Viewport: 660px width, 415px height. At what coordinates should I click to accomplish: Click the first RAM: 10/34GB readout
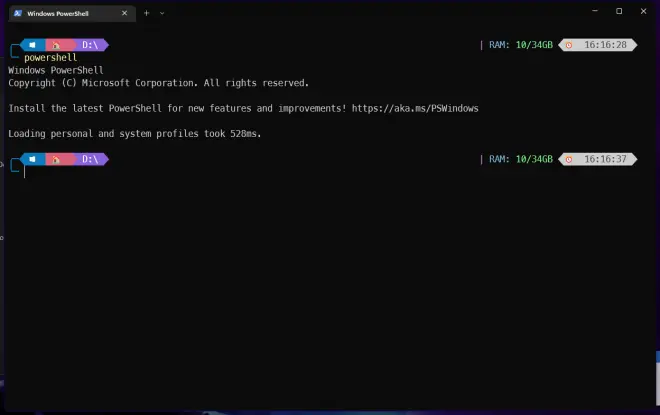point(521,45)
